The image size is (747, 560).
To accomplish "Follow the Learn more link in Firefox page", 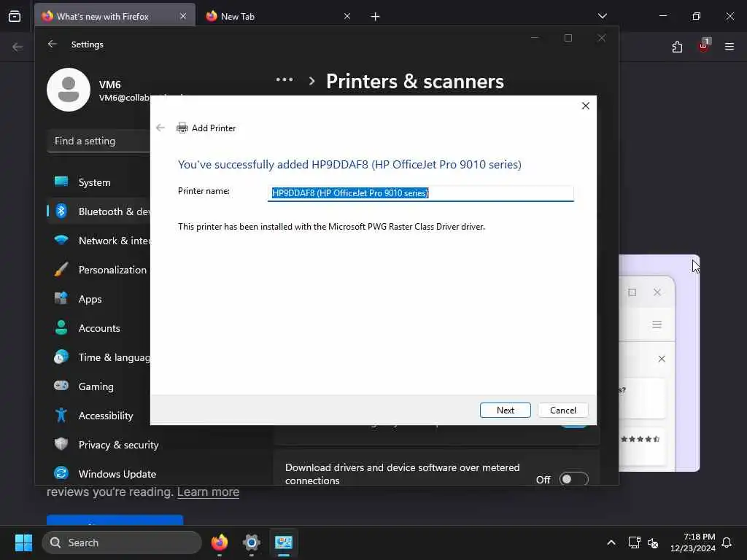I will coord(208,491).
